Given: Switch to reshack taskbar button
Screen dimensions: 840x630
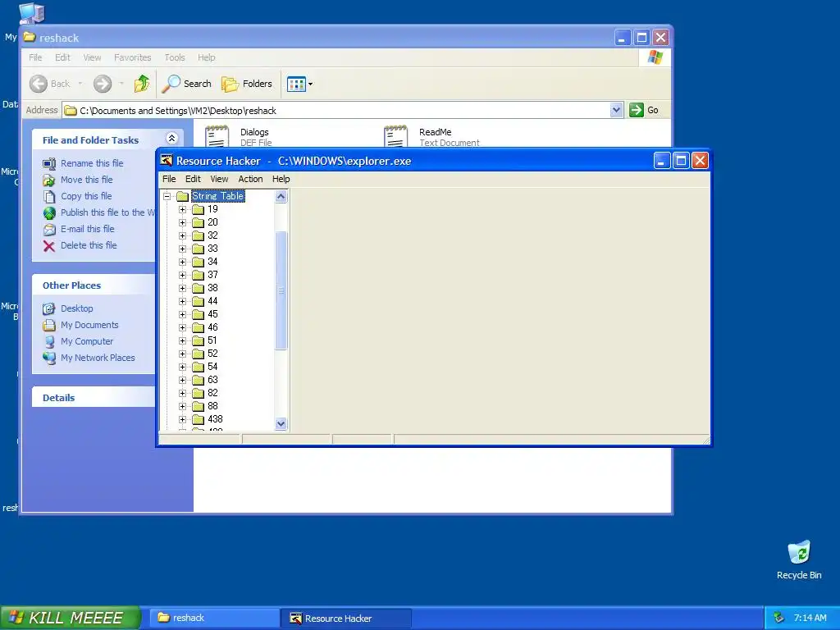Looking at the screenshot, I should tap(213, 619).
